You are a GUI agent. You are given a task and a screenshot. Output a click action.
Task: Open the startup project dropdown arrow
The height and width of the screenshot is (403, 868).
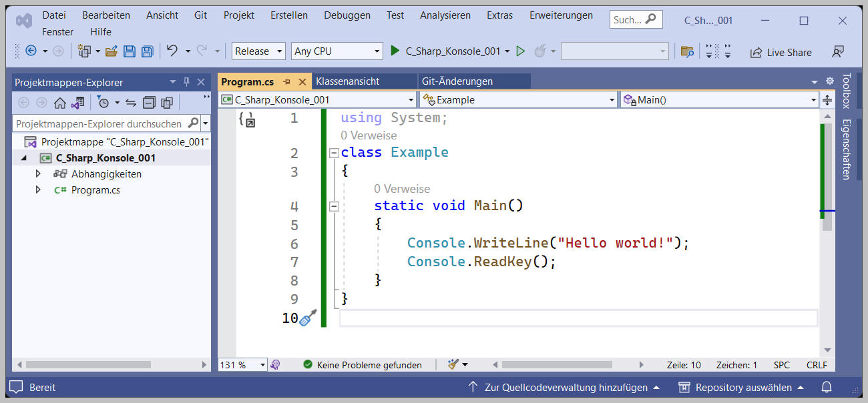click(x=507, y=51)
